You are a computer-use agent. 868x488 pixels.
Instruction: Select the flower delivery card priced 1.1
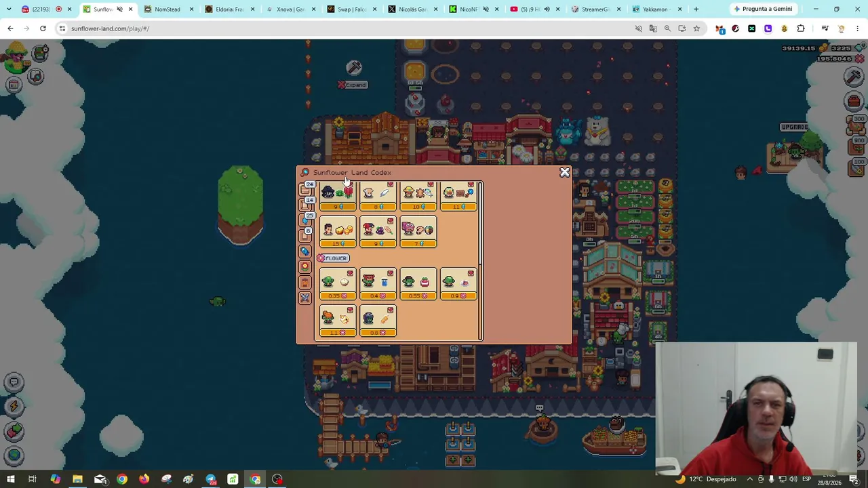point(338,321)
